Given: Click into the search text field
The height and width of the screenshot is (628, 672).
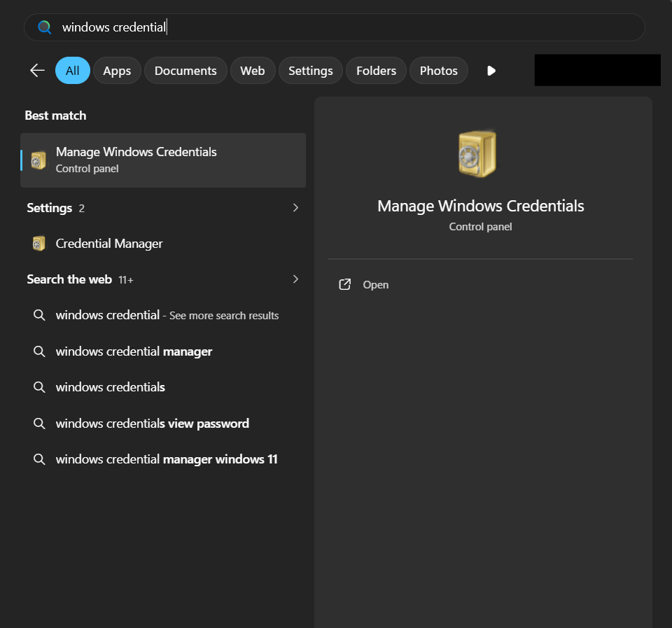Looking at the screenshot, I should 350,27.
